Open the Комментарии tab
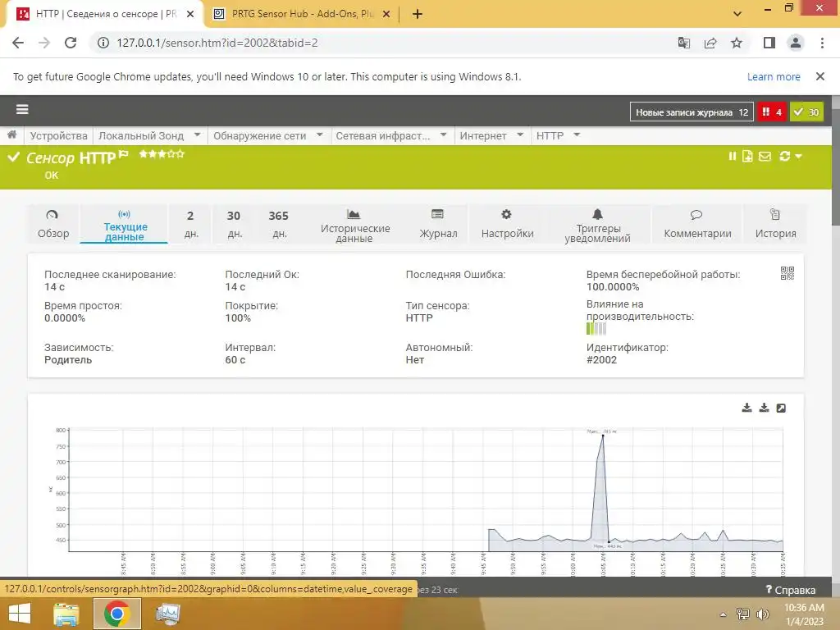This screenshot has width=840, height=630. [x=697, y=224]
